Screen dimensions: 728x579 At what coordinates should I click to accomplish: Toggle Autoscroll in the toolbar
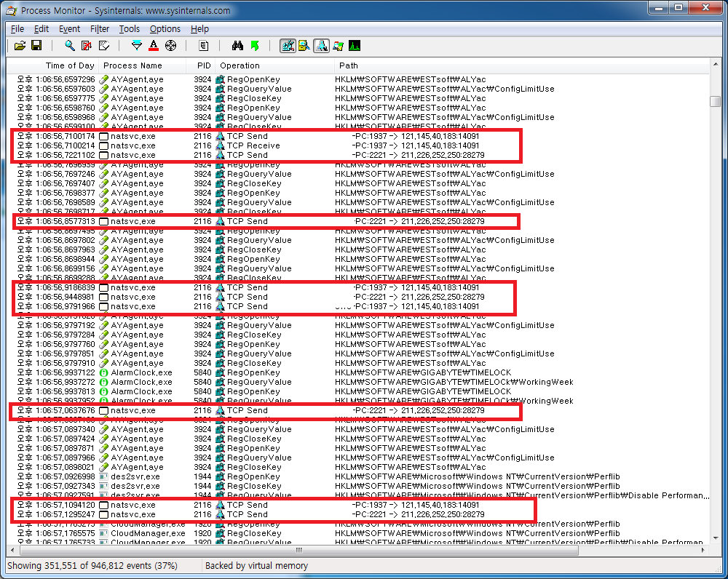[x=87, y=46]
